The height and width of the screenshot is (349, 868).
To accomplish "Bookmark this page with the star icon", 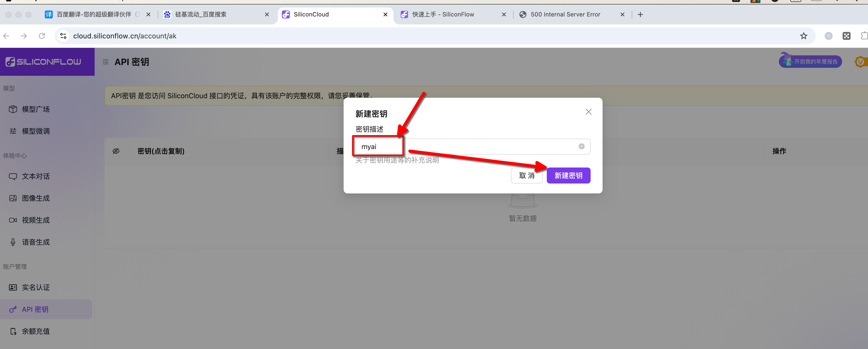I will (803, 36).
